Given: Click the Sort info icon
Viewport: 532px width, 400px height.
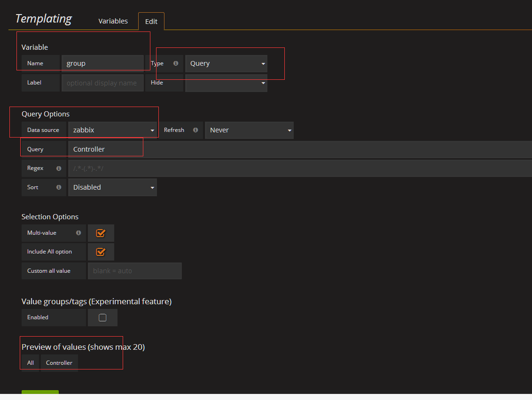Looking at the screenshot, I should pyautogui.click(x=59, y=187).
